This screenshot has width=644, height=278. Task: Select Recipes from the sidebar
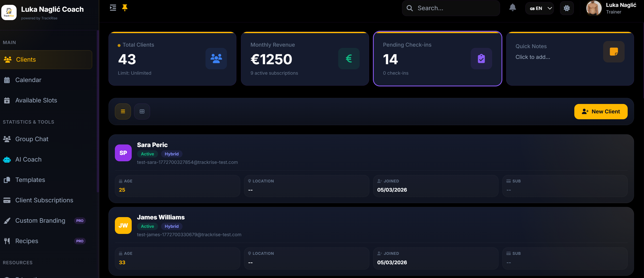[27, 241]
